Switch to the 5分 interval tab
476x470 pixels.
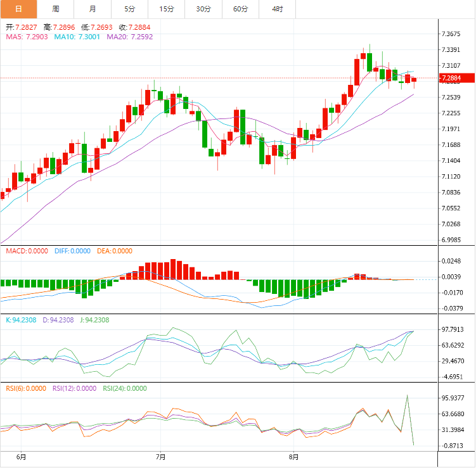click(130, 9)
